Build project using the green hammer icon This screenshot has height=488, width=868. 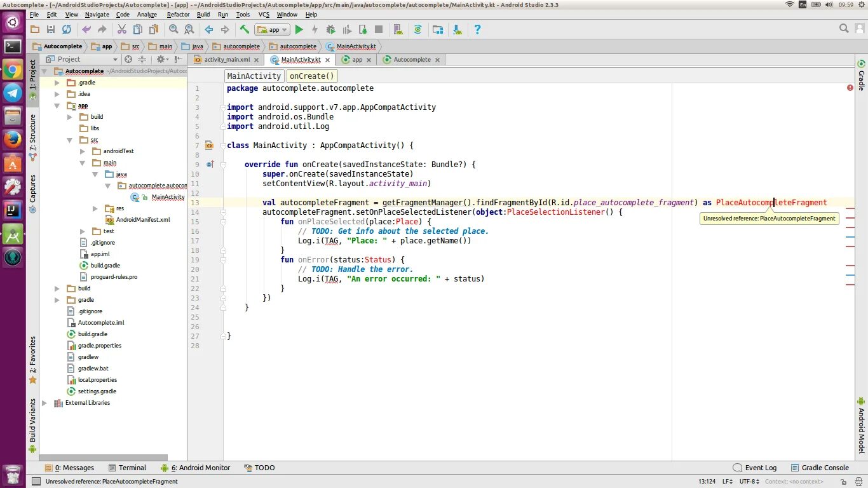click(x=244, y=29)
